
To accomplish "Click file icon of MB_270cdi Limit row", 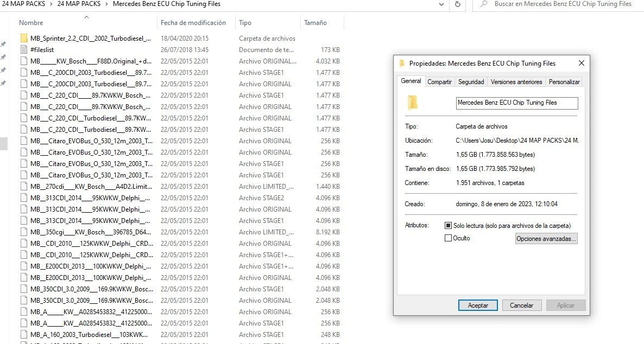I will tap(24, 186).
